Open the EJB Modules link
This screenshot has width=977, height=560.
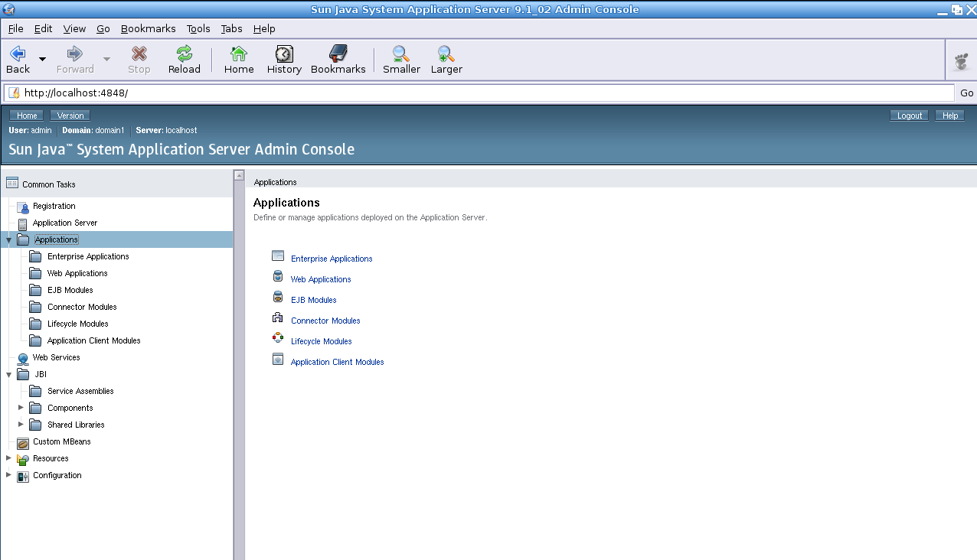pos(314,300)
